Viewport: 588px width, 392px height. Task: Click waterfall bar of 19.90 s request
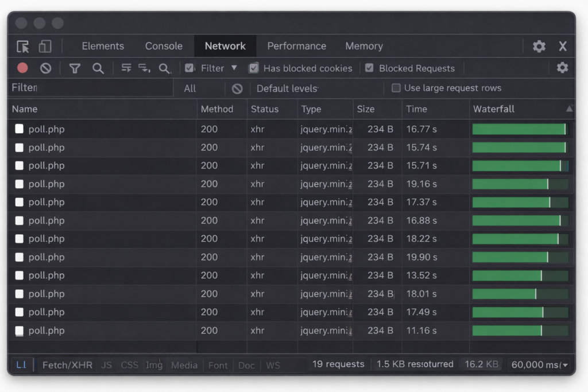[x=510, y=257]
